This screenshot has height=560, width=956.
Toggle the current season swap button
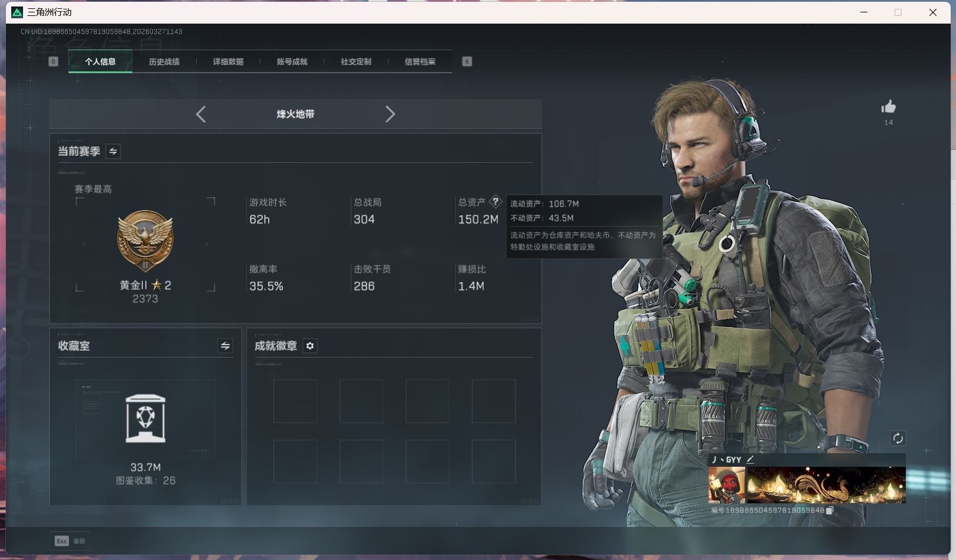(113, 152)
